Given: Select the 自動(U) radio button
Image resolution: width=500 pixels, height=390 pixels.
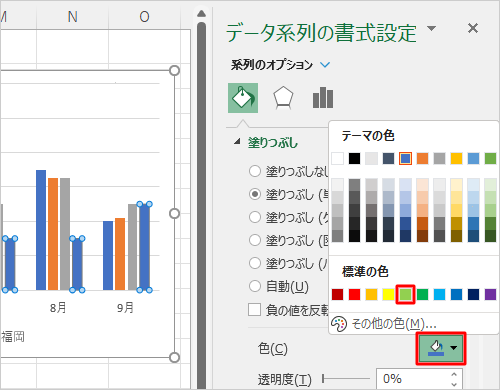Looking at the screenshot, I should [x=255, y=286].
